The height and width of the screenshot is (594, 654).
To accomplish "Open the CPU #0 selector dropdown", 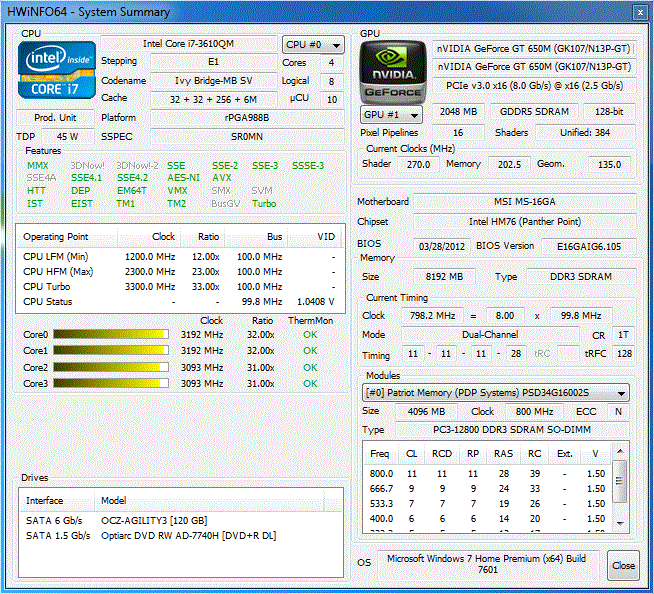I will point(310,45).
